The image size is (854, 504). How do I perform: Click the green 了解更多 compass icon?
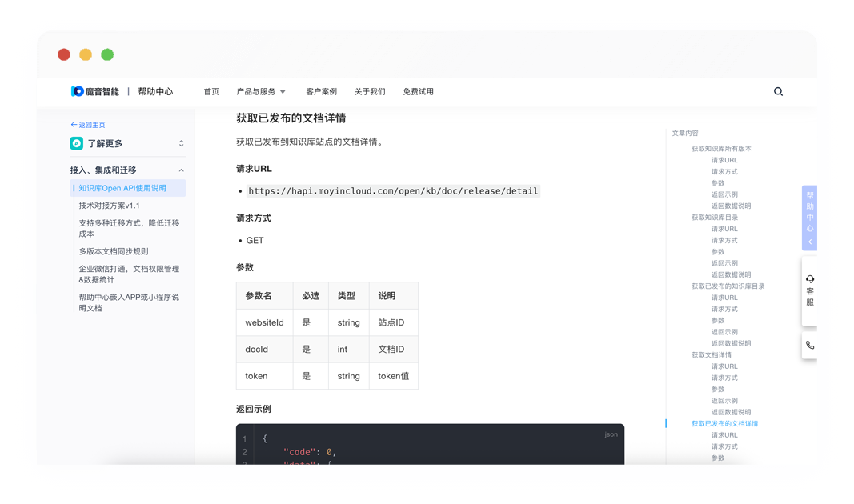(77, 143)
